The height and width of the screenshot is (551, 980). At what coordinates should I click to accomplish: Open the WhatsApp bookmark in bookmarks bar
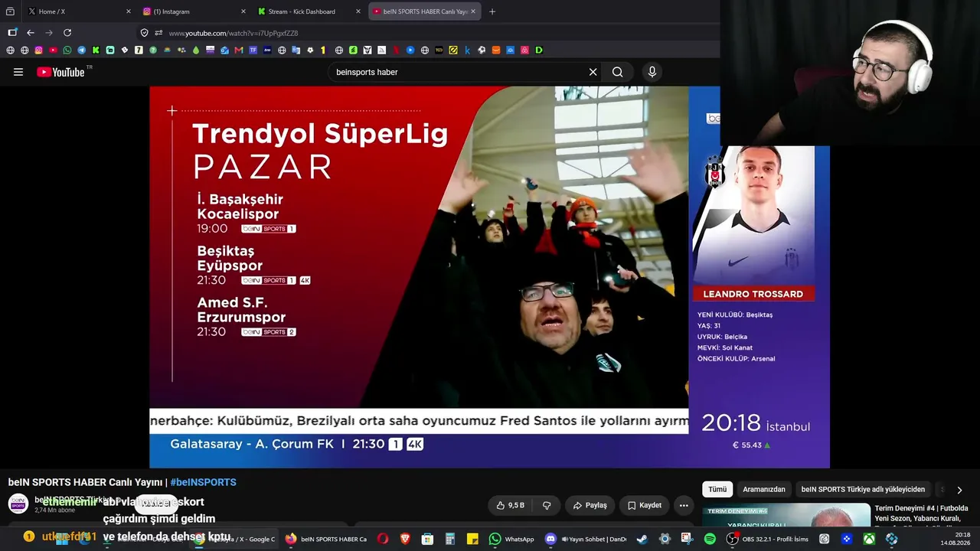(x=67, y=51)
